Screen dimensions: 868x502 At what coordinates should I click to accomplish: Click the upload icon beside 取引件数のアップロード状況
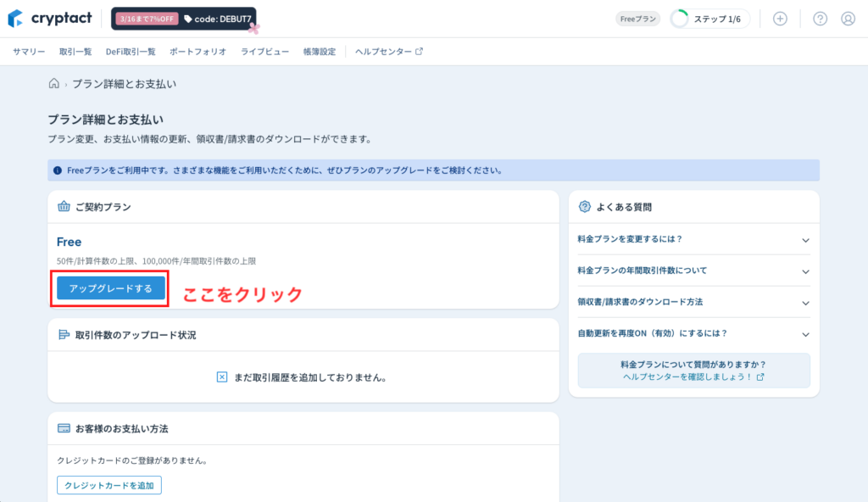[64, 335]
